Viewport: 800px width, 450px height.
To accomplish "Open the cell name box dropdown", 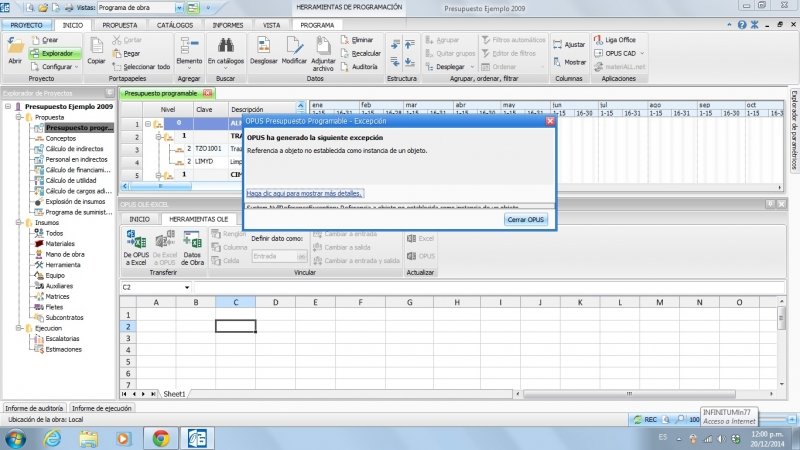I will pos(186,288).
